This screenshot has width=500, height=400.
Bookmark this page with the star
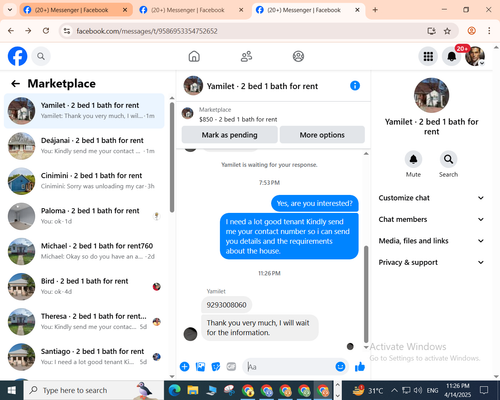point(447,31)
